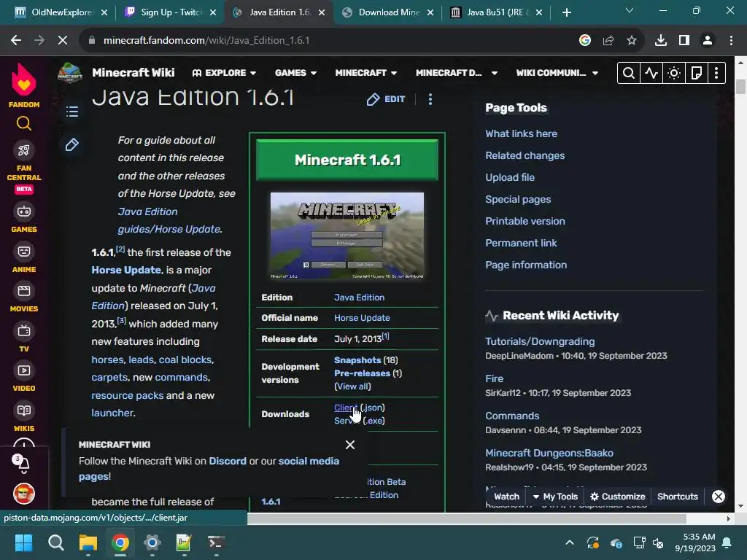Bookmark this page with star icon
This screenshot has width=747, height=560.
[x=632, y=41]
